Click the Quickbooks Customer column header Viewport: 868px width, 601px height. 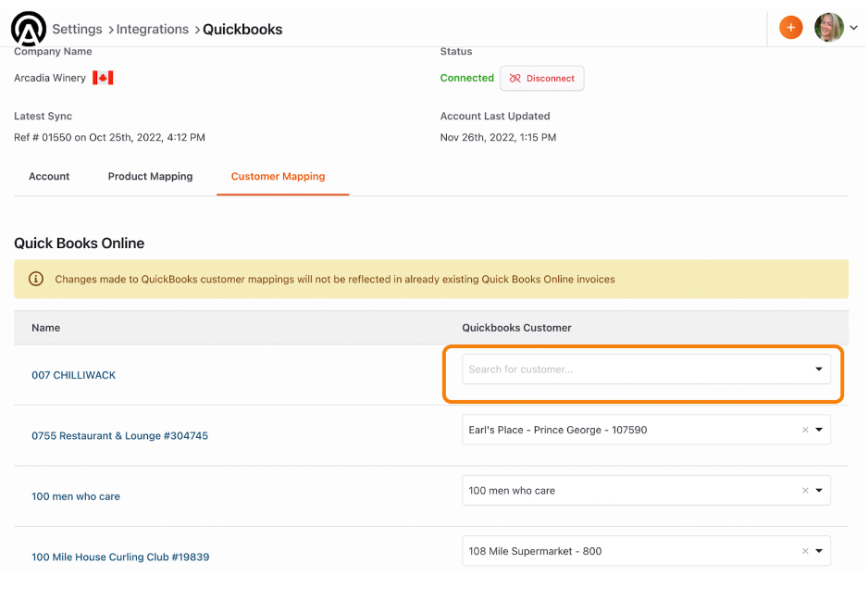516,328
